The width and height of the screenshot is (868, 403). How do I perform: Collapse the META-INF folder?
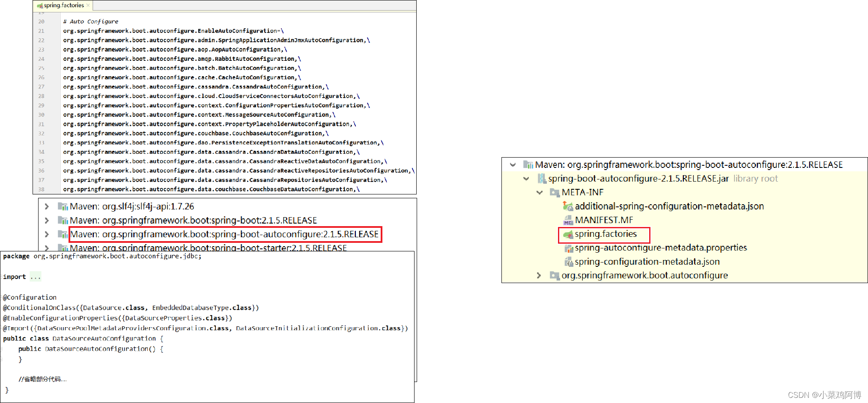(539, 192)
